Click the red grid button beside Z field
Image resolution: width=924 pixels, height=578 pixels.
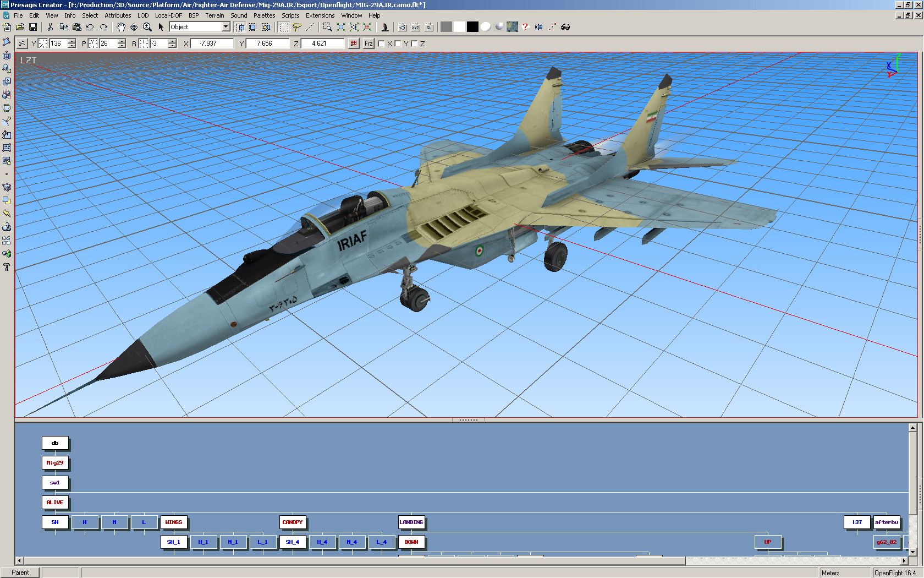pyautogui.click(x=354, y=43)
